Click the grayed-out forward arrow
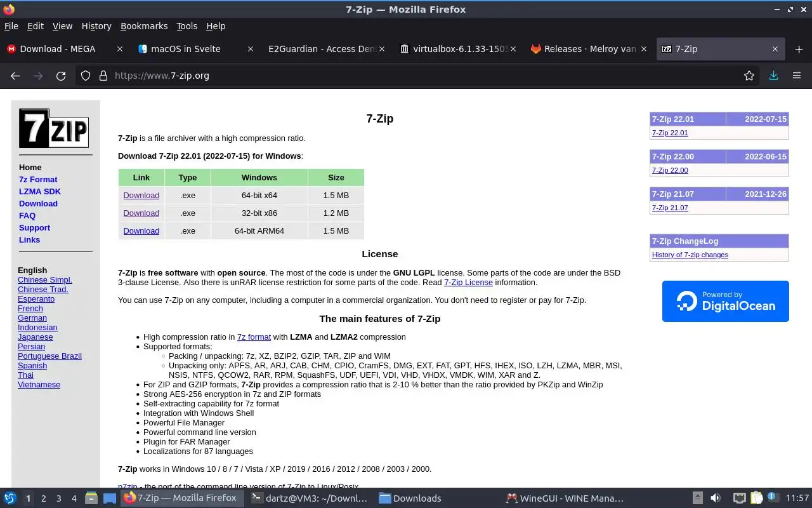 coord(38,76)
